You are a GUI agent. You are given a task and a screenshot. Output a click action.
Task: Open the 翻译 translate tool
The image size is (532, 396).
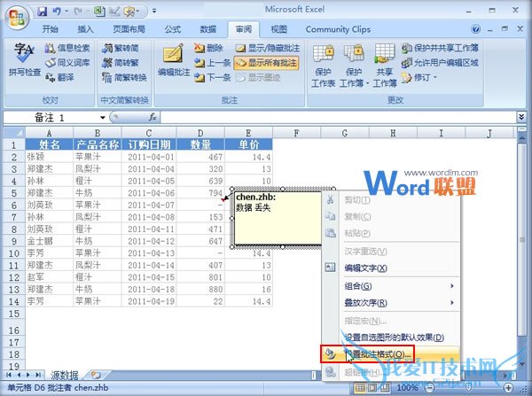click(x=59, y=78)
